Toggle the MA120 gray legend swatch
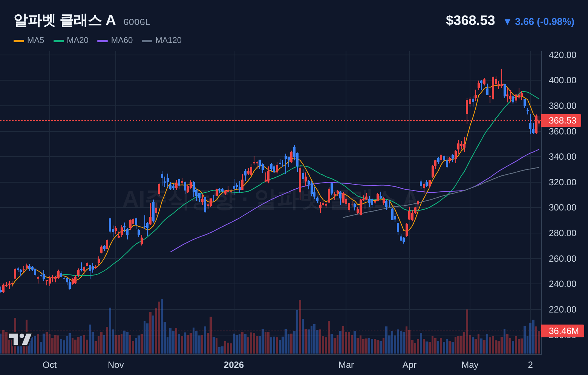This screenshot has height=375, width=588. (x=147, y=41)
